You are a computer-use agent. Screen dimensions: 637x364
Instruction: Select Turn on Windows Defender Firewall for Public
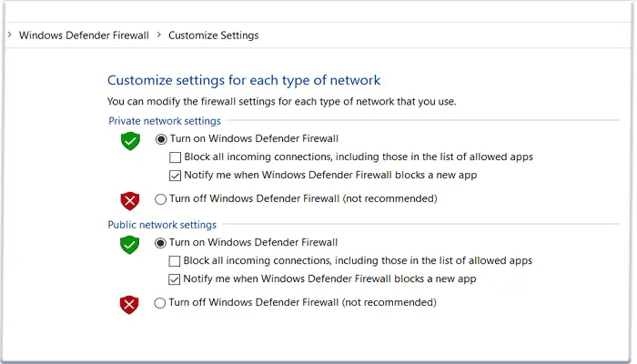coord(161,243)
